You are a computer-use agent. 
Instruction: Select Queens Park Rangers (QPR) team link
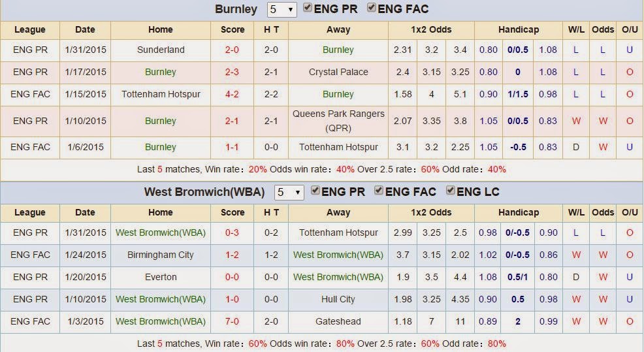coord(338,121)
